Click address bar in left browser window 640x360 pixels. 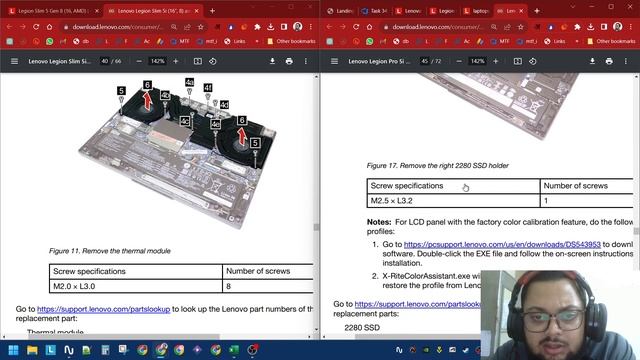[x=118, y=27]
